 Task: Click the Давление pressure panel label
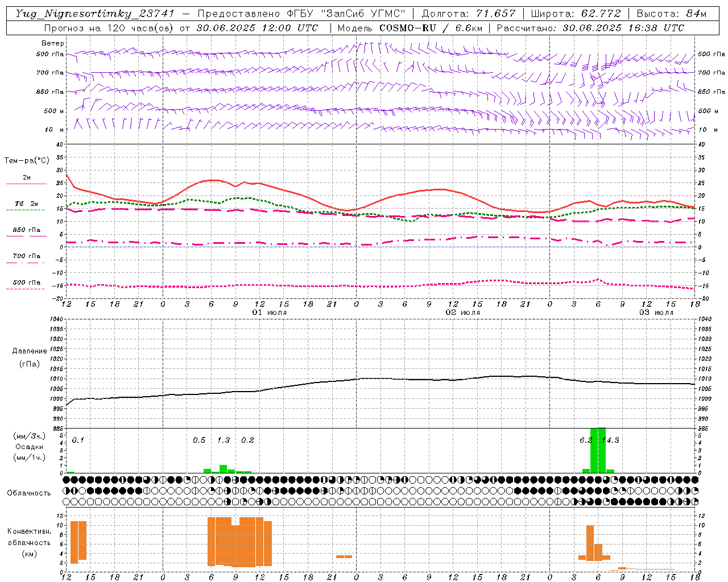pos(30,351)
